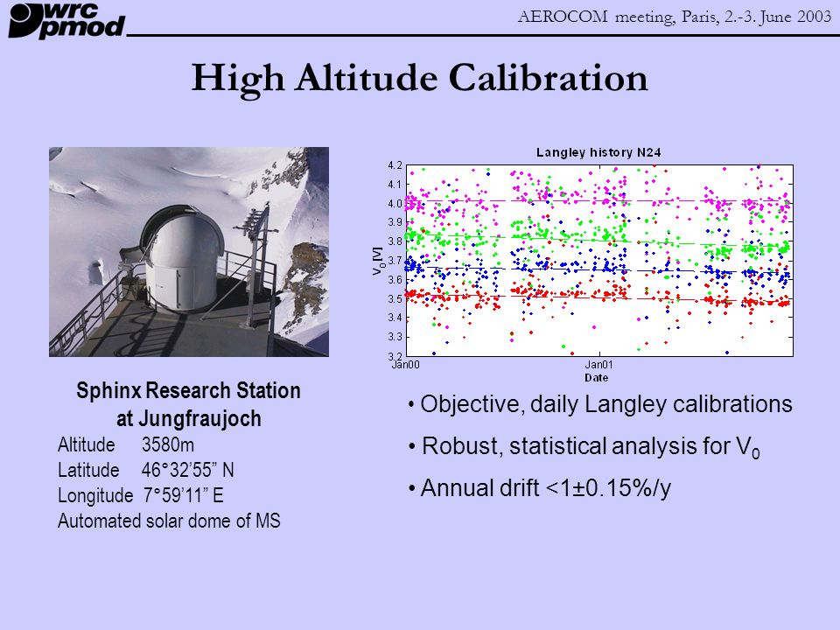Select the 'High Altitude Calibration' slide title
The height and width of the screenshot is (630, 840).
pos(419,79)
